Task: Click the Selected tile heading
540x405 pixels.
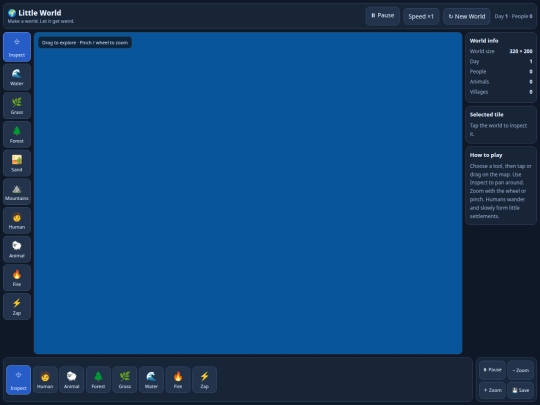Action: 486,115
